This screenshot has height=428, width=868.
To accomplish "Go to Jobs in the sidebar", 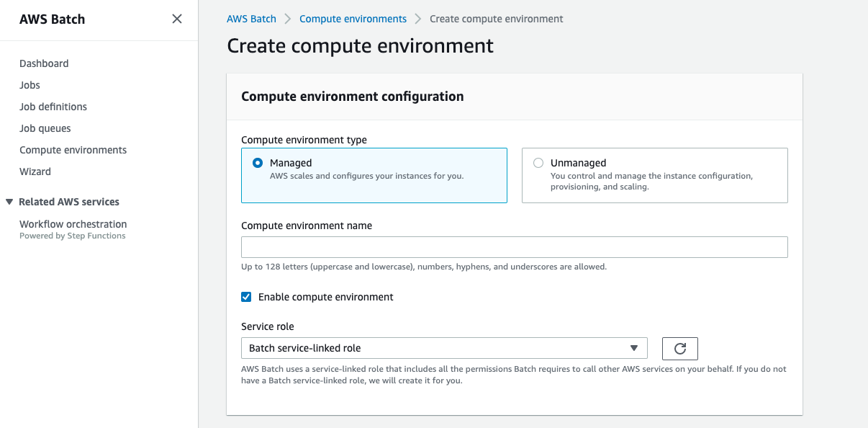I will tap(30, 85).
